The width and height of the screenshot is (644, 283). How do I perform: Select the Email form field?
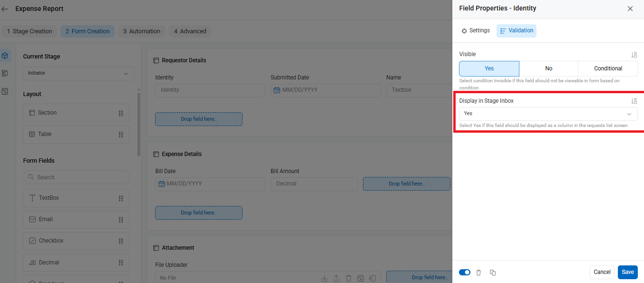(x=76, y=220)
